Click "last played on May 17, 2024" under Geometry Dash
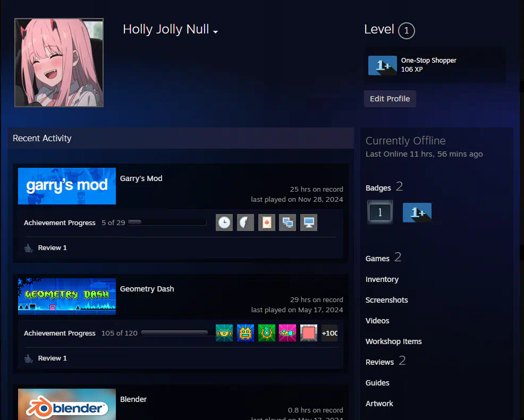The image size is (524, 420). [297, 310]
